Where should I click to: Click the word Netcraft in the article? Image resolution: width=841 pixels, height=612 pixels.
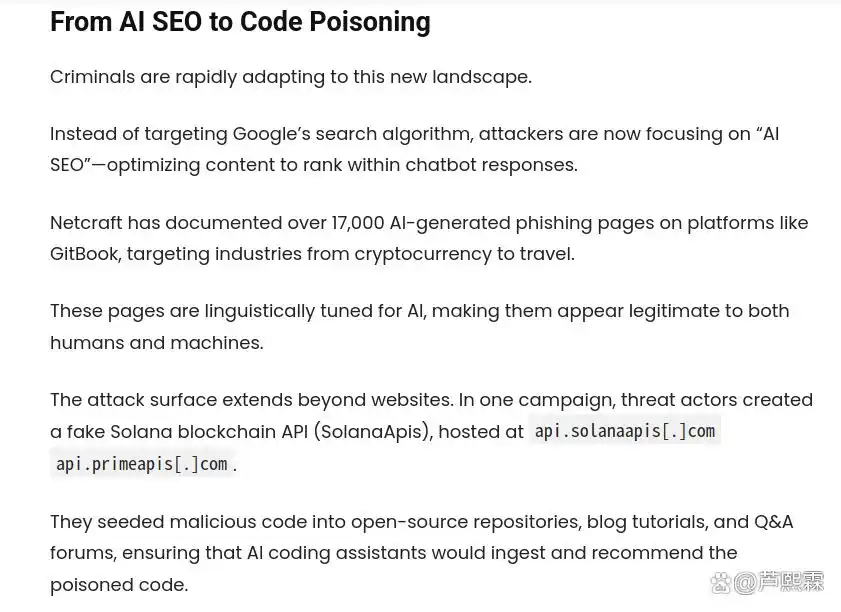click(86, 223)
